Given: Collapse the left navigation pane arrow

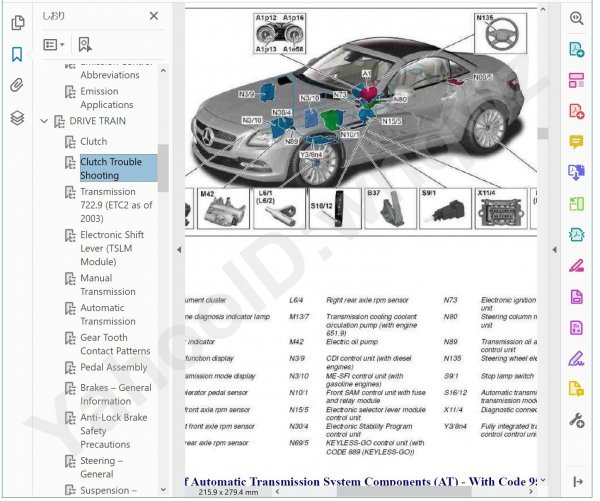Looking at the screenshot, I should coord(179,250).
